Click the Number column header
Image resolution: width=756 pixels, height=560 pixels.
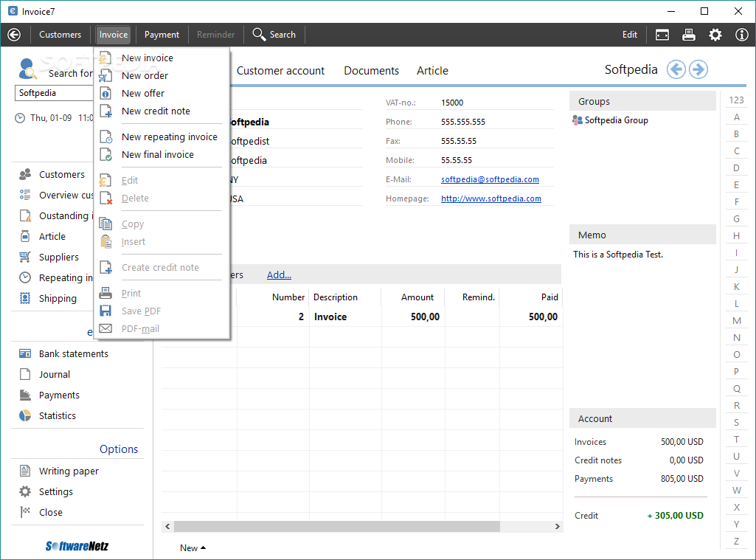click(288, 297)
